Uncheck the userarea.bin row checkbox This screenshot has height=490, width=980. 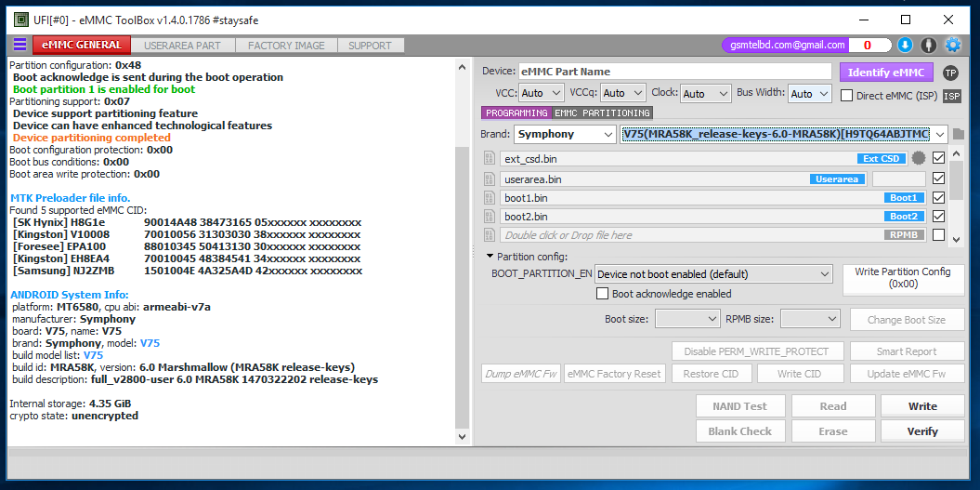[938, 179]
